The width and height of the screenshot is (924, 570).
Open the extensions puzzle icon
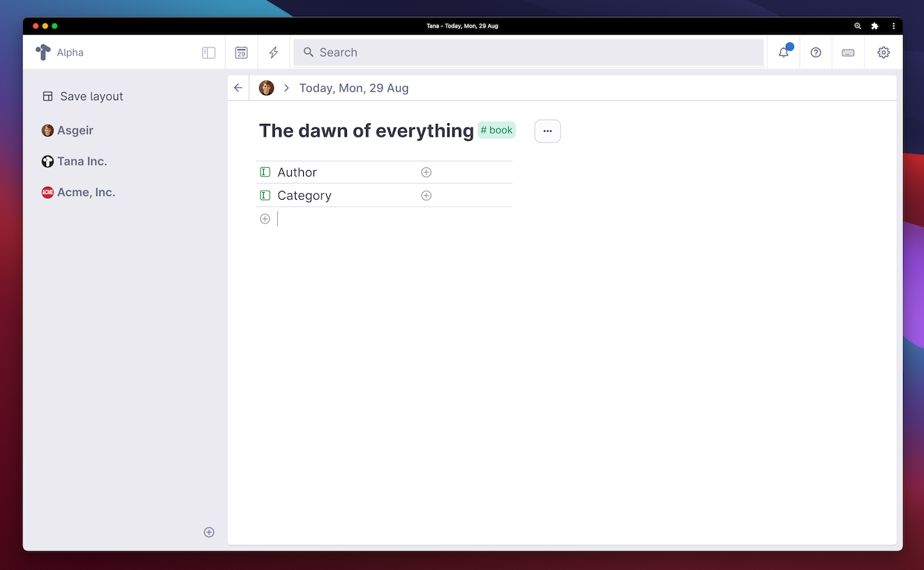tap(875, 26)
